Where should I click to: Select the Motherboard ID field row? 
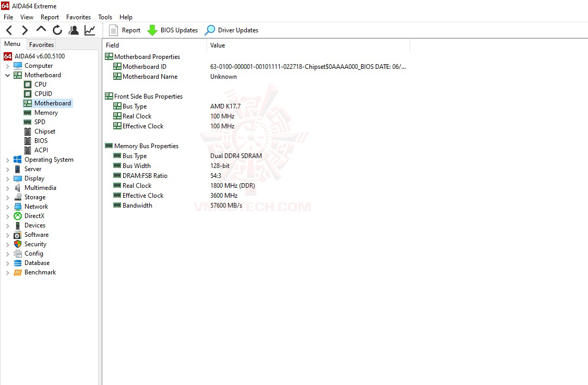point(144,66)
